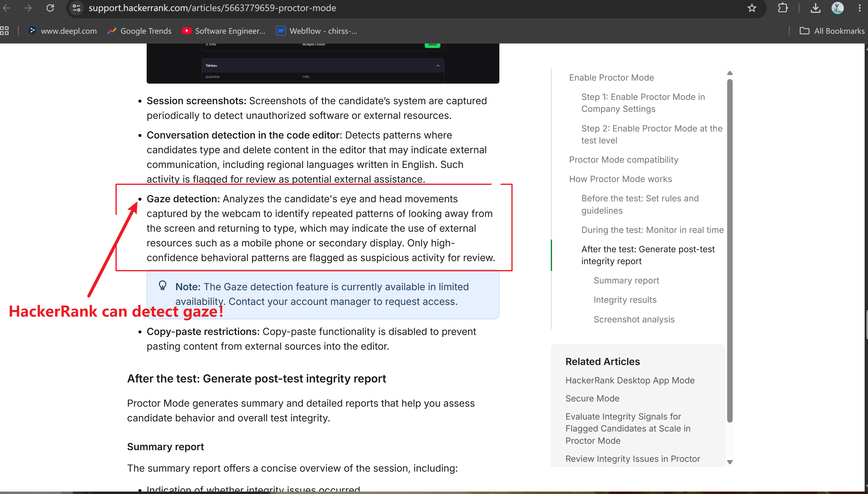868x494 pixels.
Task: Click the sidebar scrollbar down arrow
Action: click(730, 462)
